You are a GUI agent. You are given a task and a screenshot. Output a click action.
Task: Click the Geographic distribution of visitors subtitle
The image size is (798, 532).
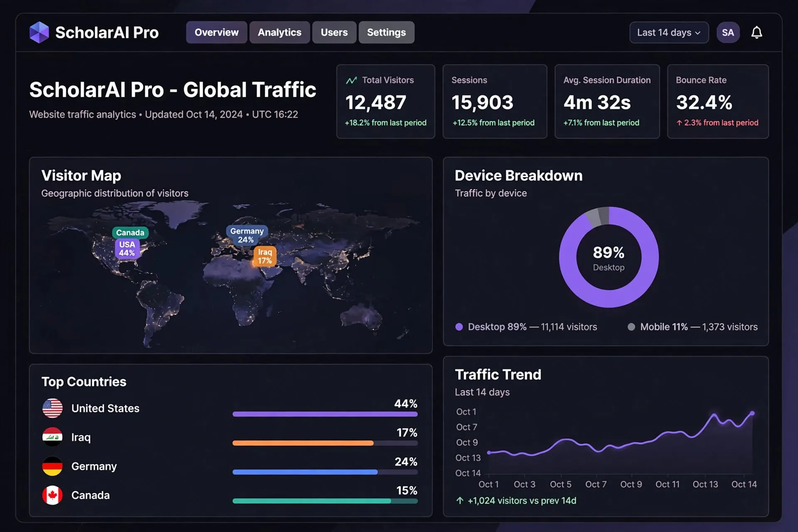(x=115, y=193)
